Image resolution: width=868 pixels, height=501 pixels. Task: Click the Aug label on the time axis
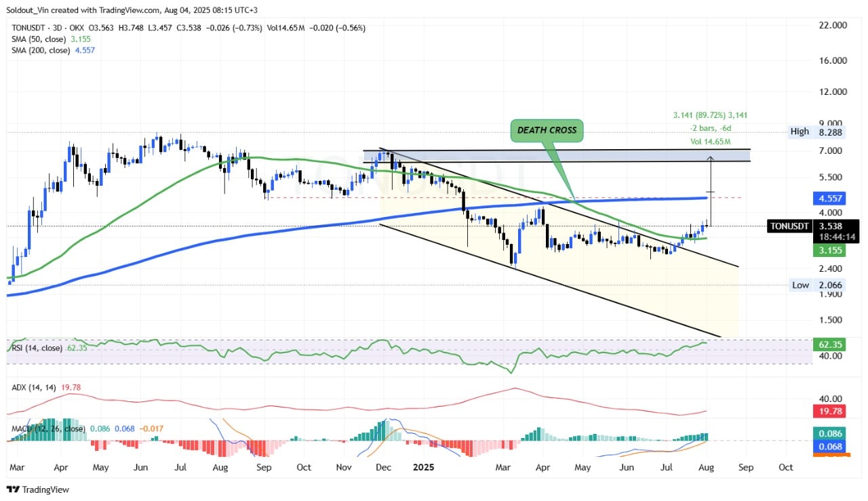705,467
